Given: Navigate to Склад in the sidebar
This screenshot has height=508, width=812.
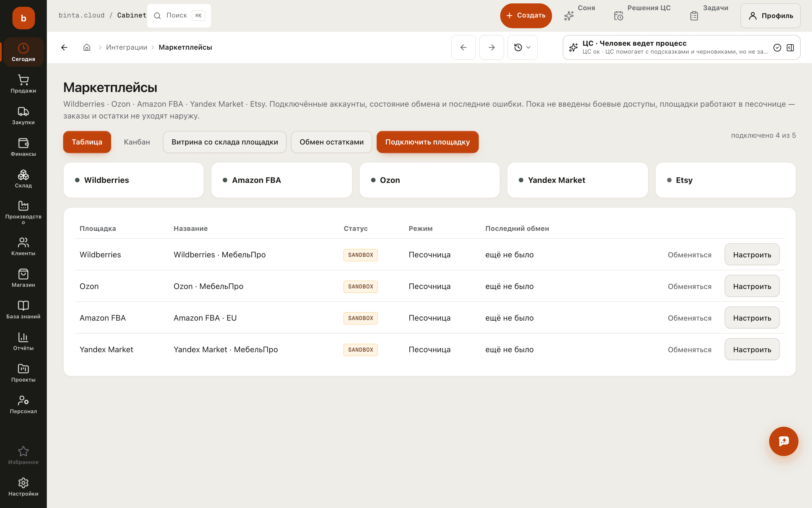Looking at the screenshot, I should tap(23, 178).
